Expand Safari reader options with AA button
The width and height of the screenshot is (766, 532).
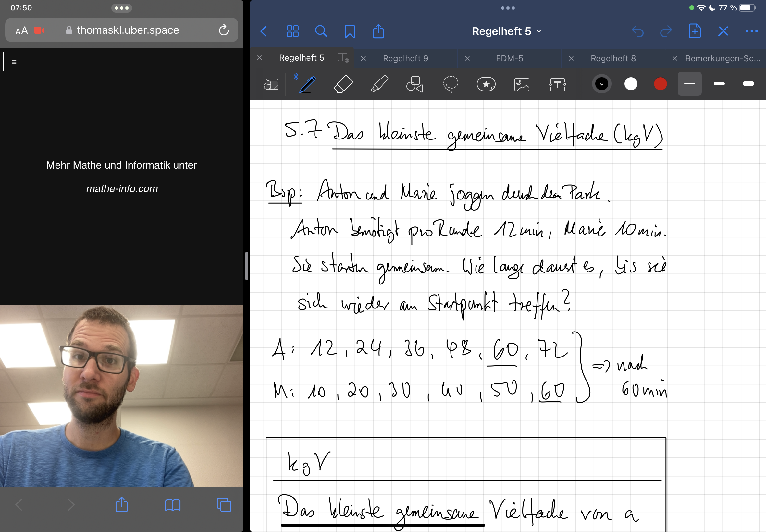pyautogui.click(x=21, y=30)
